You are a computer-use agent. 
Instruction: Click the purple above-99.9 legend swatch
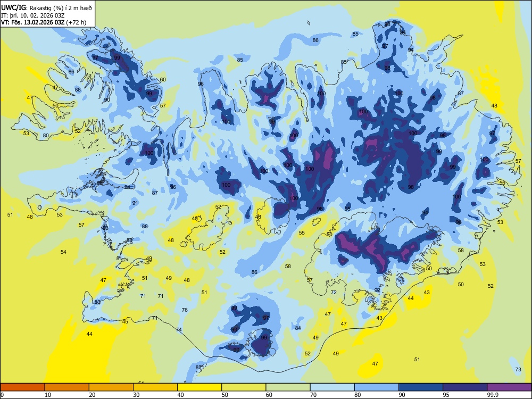pos(509,387)
